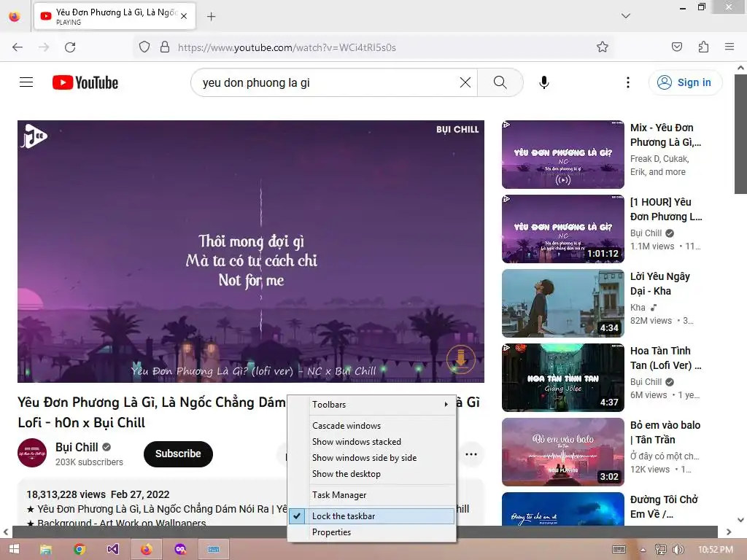Click download arrow overlay on video
The width and height of the screenshot is (747, 560).
461,359
